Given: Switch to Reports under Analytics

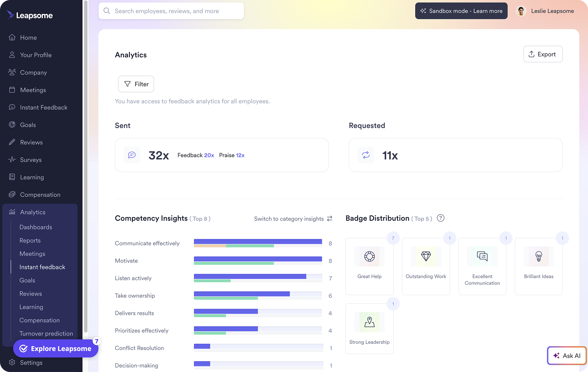Looking at the screenshot, I should pyautogui.click(x=30, y=240).
